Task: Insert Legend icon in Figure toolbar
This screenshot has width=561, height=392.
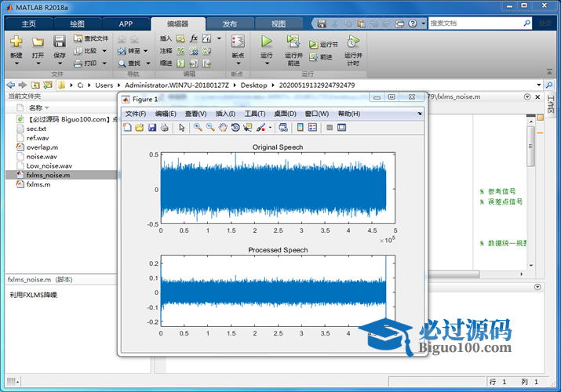Action: click(x=313, y=128)
